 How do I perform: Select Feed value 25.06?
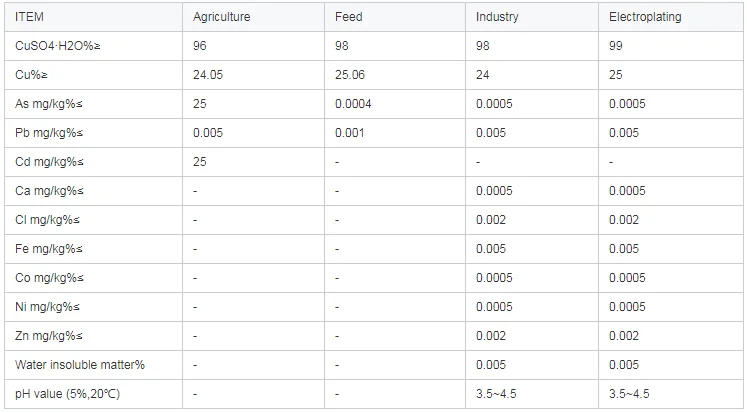click(350, 75)
